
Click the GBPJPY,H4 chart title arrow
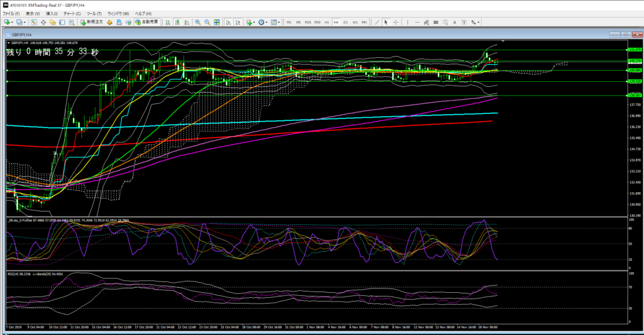[9, 43]
